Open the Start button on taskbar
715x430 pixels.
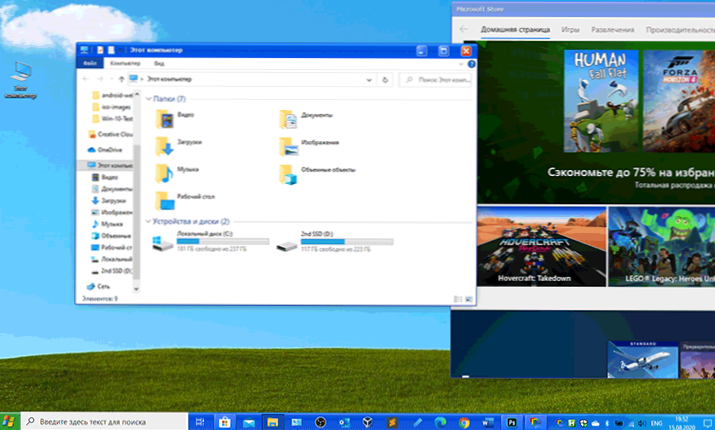[x=10, y=421]
